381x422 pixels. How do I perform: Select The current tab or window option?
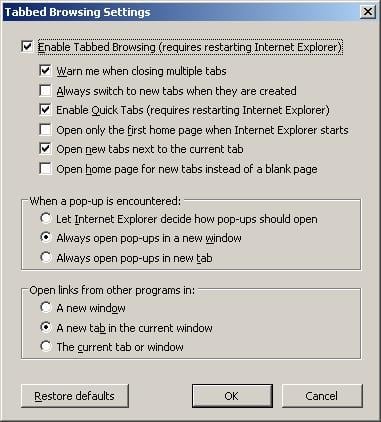46,346
